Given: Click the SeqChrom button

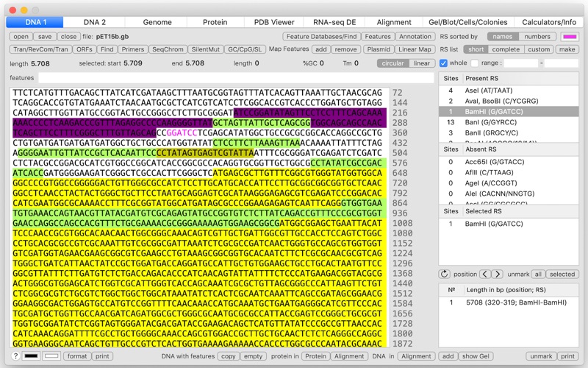Looking at the screenshot, I should pyautogui.click(x=168, y=49).
